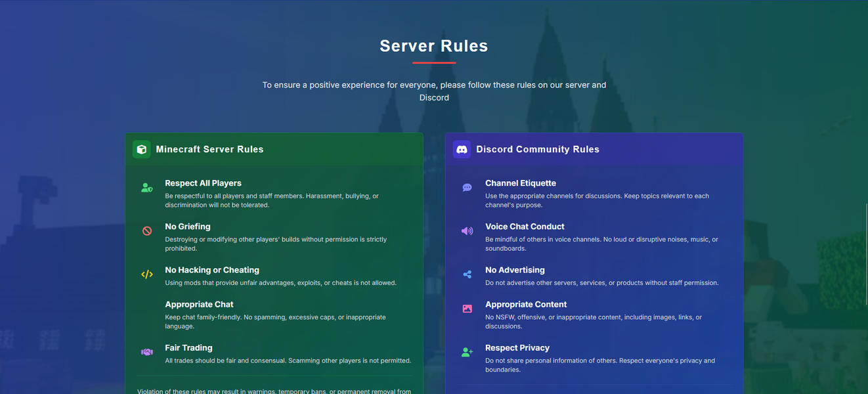Click the Voice Chat Conduct speaker icon
This screenshot has height=394, width=868.
(467, 231)
